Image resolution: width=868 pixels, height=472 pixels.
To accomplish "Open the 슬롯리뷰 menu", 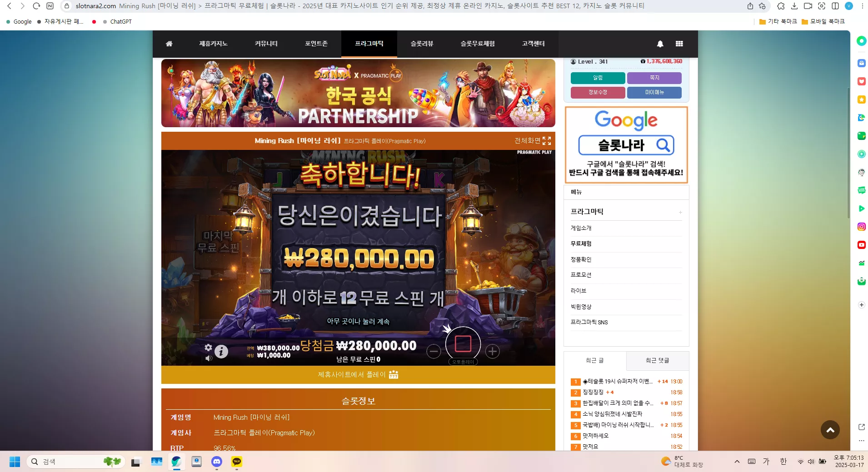I will click(x=422, y=44).
